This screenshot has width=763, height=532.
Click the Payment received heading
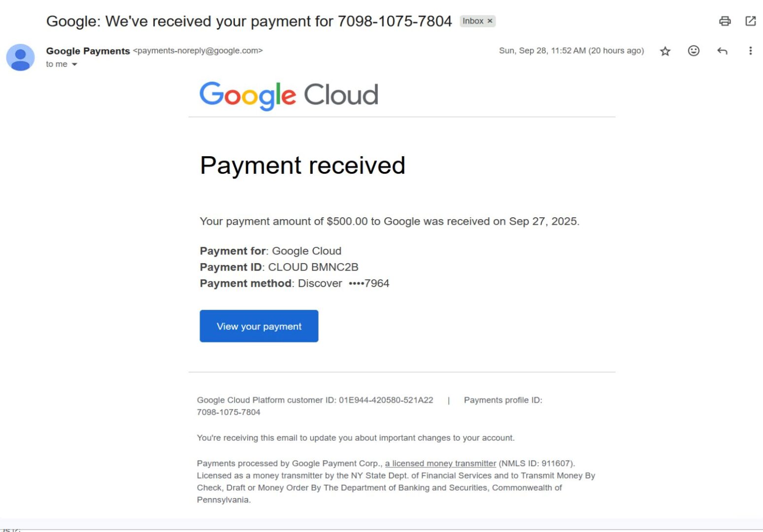[302, 166]
